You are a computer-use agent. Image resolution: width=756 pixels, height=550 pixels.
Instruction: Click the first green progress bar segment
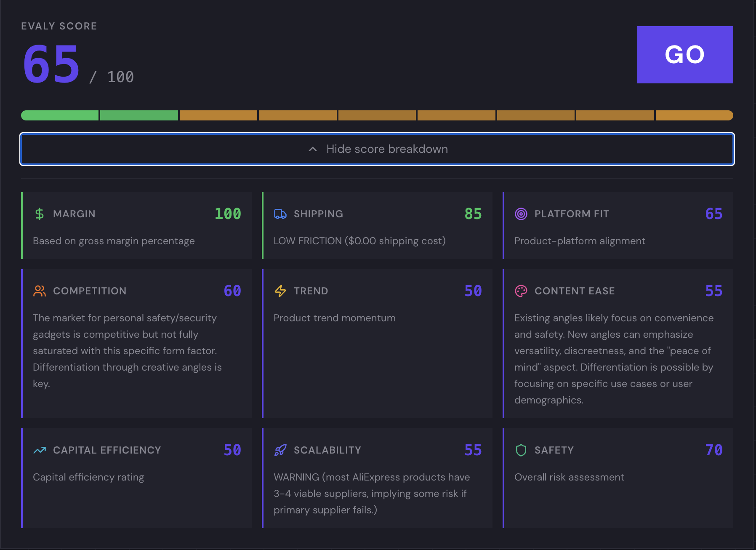point(59,115)
